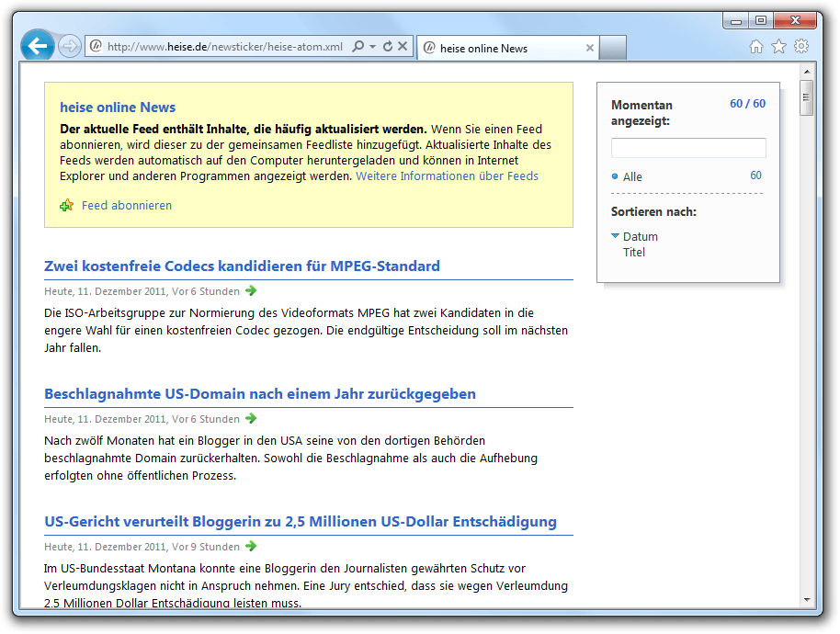Viewport: 840px width, 634px height.
Task: Click the Home icon
Action: [x=755, y=47]
